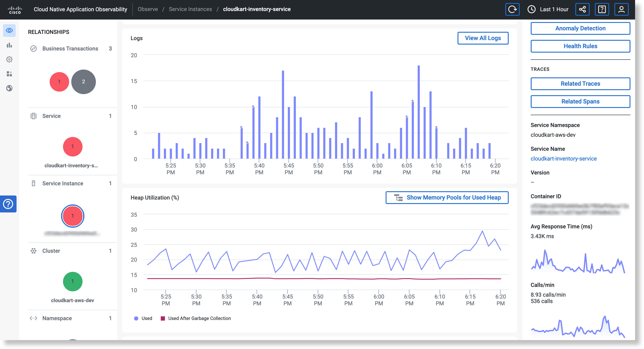Click the Cluster relationship icon
Viewport: 644px width, 349px height.
pos(34,251)
